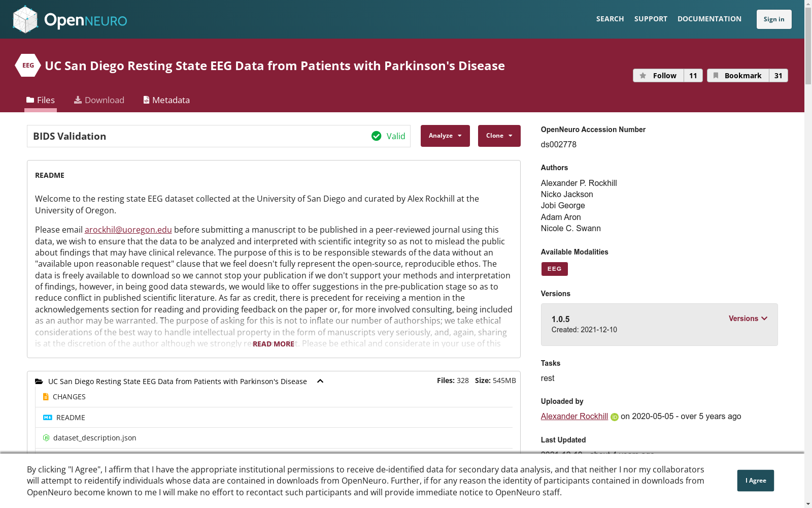Click the README markdown file icon
Viewport: 812px width, 508px height.
click(48, 418)
